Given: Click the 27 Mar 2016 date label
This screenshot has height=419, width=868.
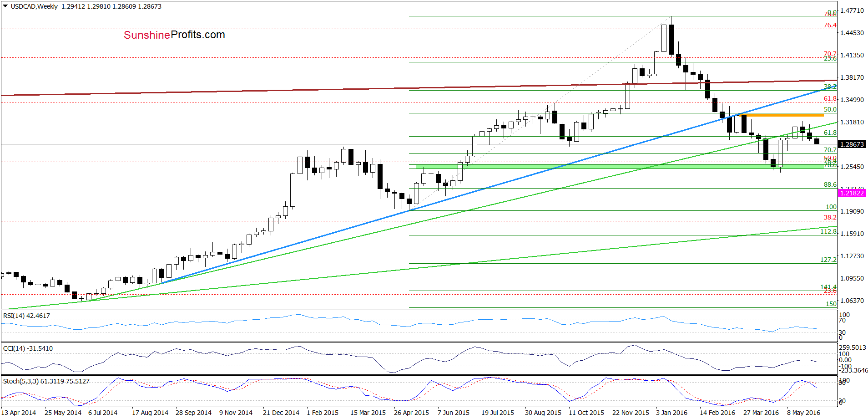Looking at the screenshot, I should tap(761, 413).
